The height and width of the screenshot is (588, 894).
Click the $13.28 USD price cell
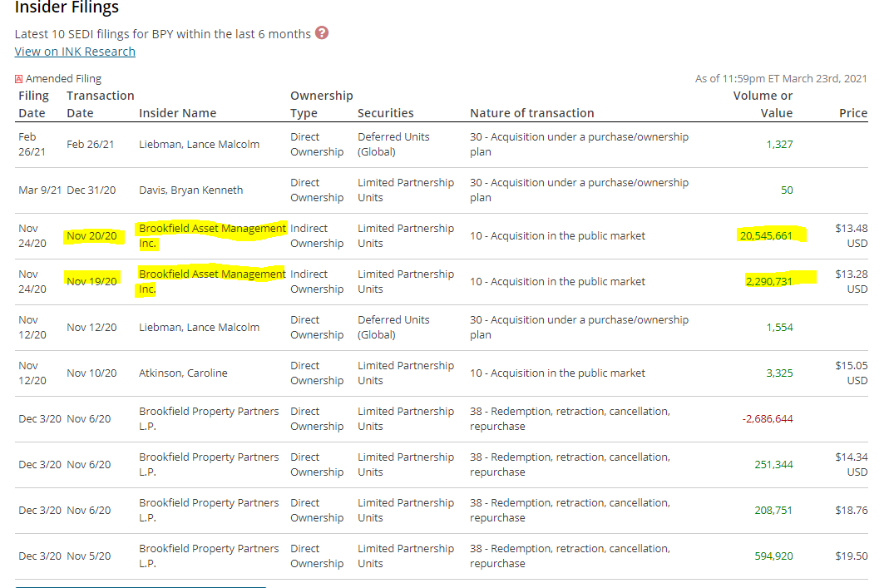pyautogui.click(x=852, y=281)
